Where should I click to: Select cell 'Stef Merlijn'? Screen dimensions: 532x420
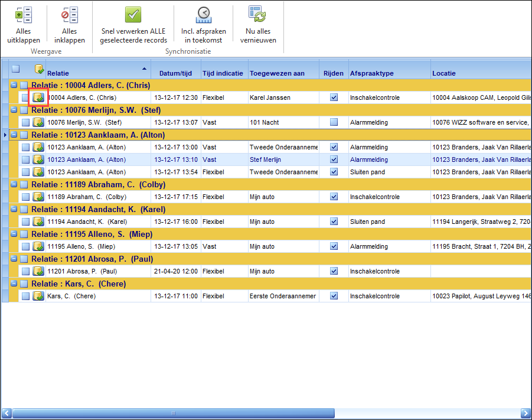[x=283, y=159]
